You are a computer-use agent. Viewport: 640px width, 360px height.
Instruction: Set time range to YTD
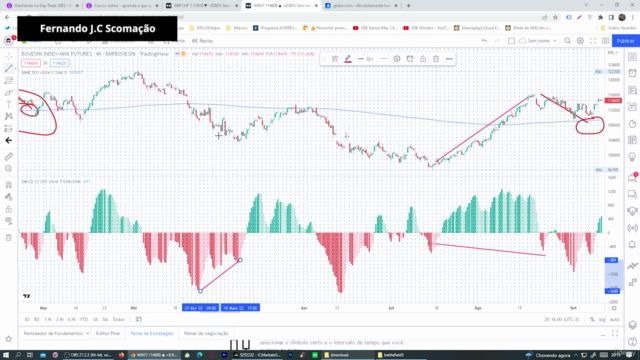point(84,320)
